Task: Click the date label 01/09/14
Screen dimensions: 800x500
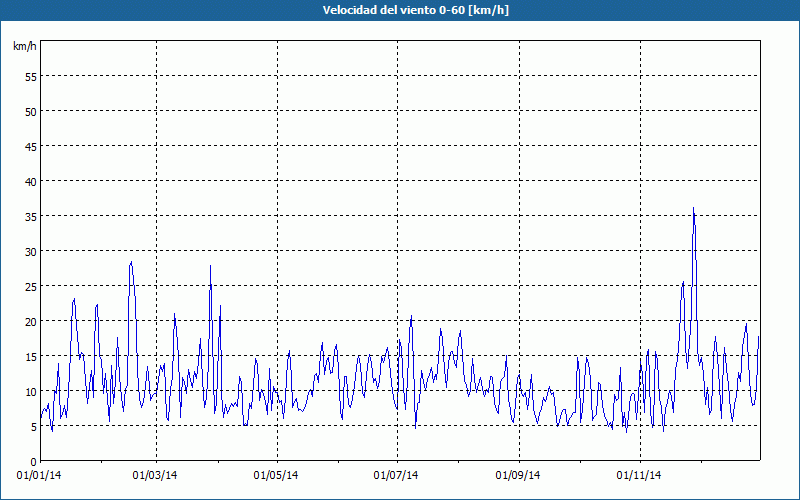Action: point(518,475)
